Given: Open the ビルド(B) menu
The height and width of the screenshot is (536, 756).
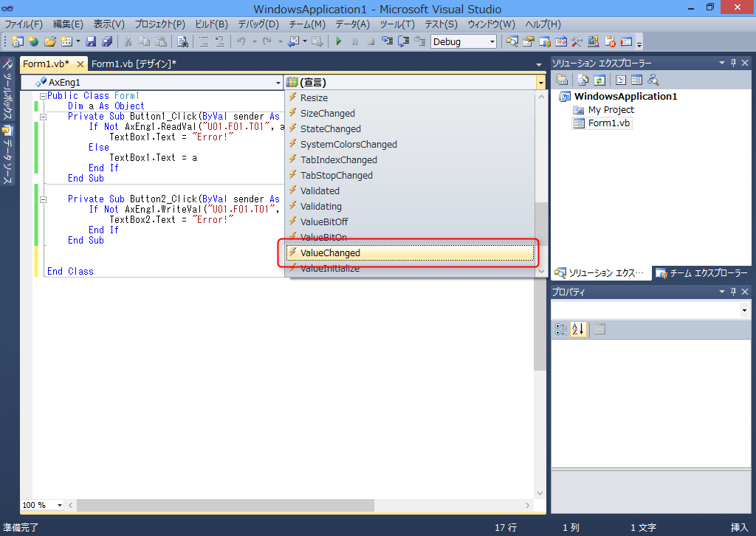Looking at the screenshot, I should click(x=211, y=24).
